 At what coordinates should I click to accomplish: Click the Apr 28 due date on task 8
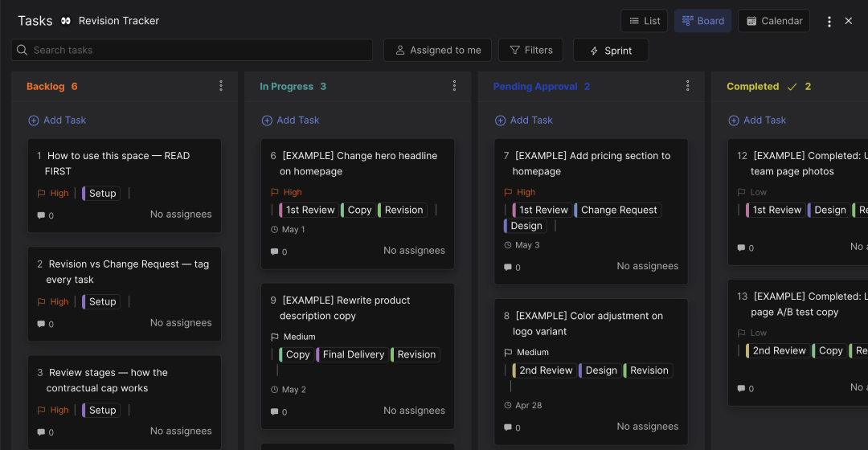[x=522, y=405]
